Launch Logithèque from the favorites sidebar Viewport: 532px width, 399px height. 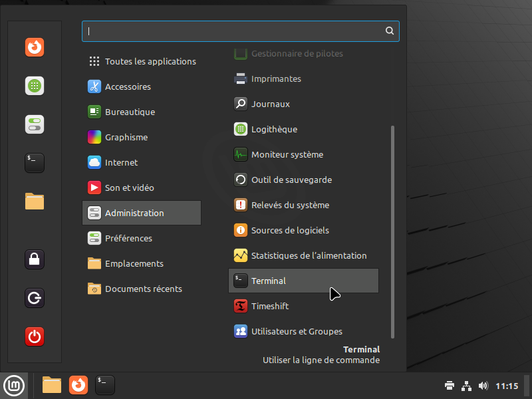click(35, 86)
